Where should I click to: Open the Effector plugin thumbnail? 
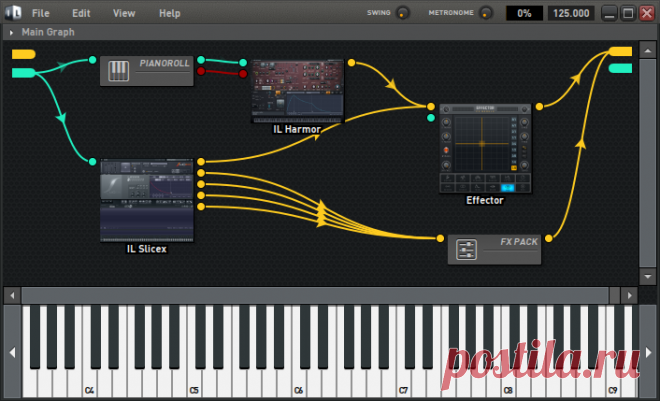point(485,149)
